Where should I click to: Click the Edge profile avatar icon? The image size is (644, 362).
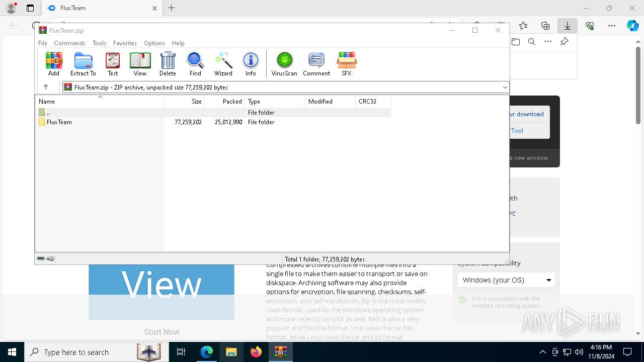pyautogui.click(x=11, y=8)
